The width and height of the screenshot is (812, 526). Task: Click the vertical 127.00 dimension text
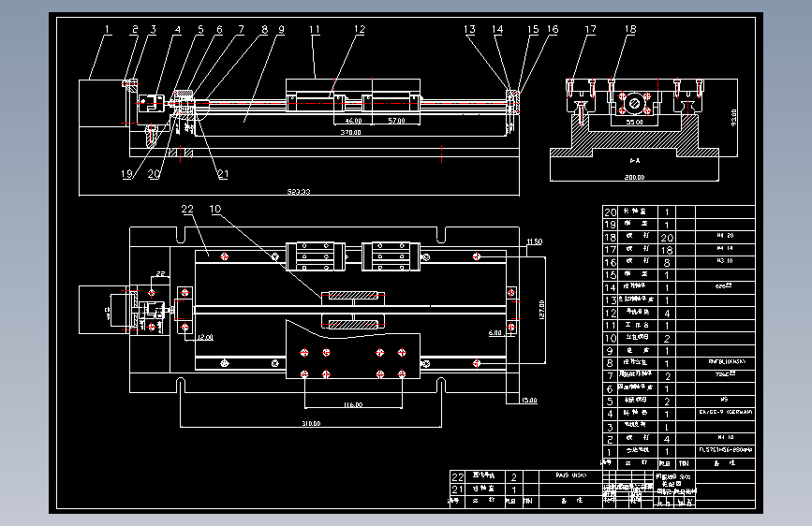coord(541,310)
